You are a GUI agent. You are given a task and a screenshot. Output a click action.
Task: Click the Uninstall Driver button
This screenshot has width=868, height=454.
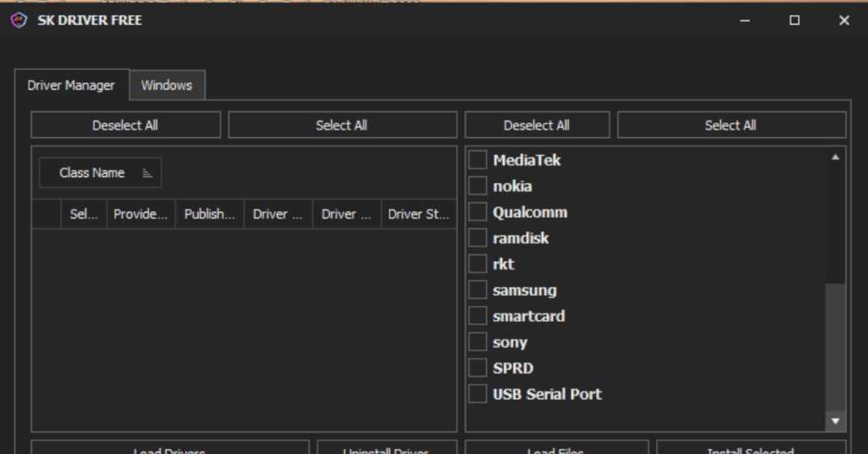(x=387, y=447)
